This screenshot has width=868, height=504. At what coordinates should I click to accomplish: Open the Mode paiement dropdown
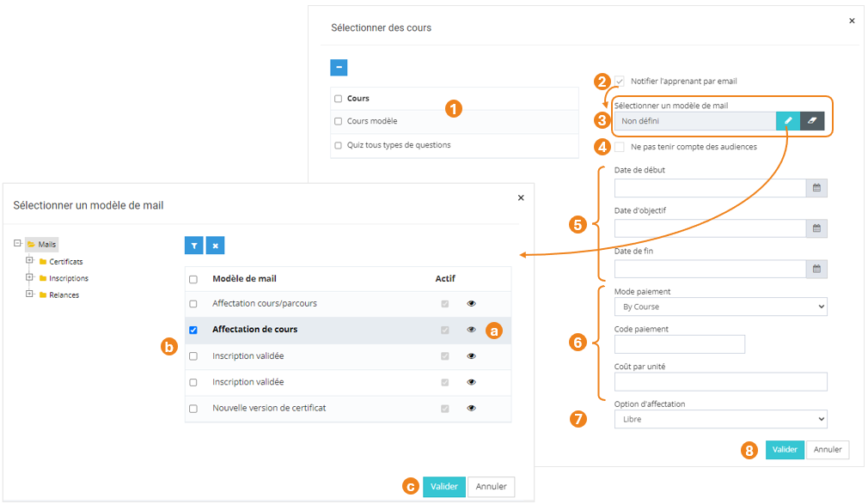point(720,307)
